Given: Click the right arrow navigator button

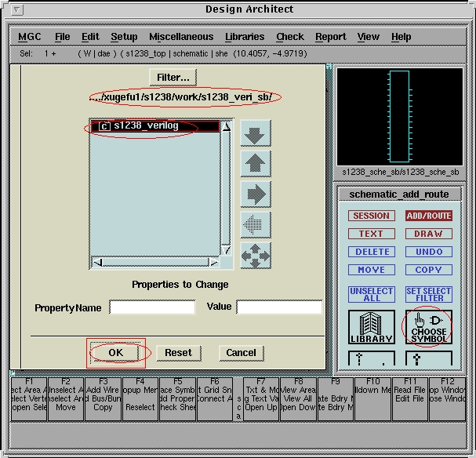Looking at the screenshot, I should coord(255,194).
